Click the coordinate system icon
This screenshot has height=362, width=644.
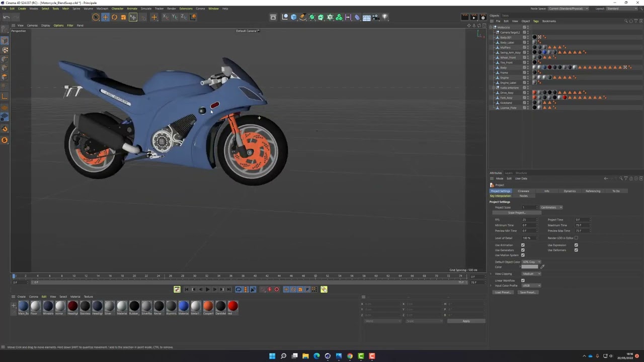(x=194, y=17)
